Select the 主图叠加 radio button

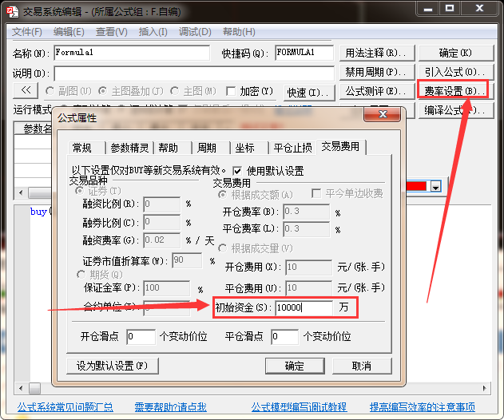click(x=104, y=91)
